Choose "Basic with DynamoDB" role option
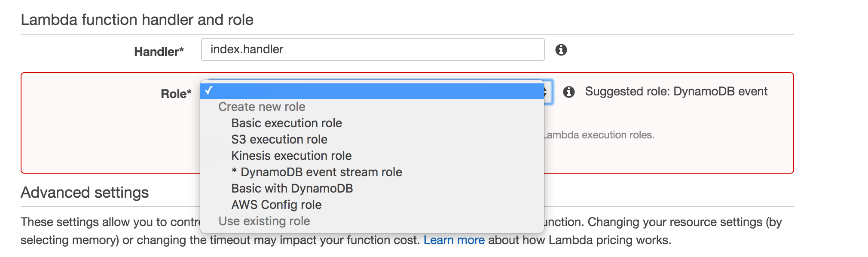The width and height of the screenshot is (868, 257). click(292, 189)
